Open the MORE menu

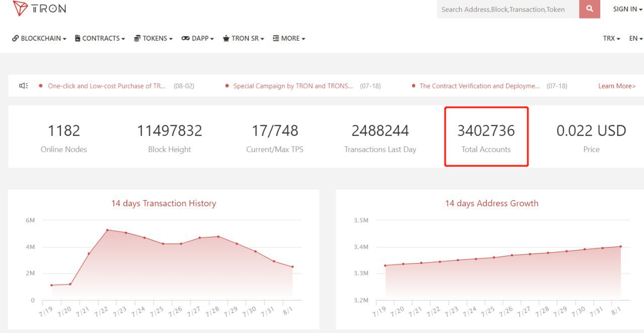(x=289, y=38)
